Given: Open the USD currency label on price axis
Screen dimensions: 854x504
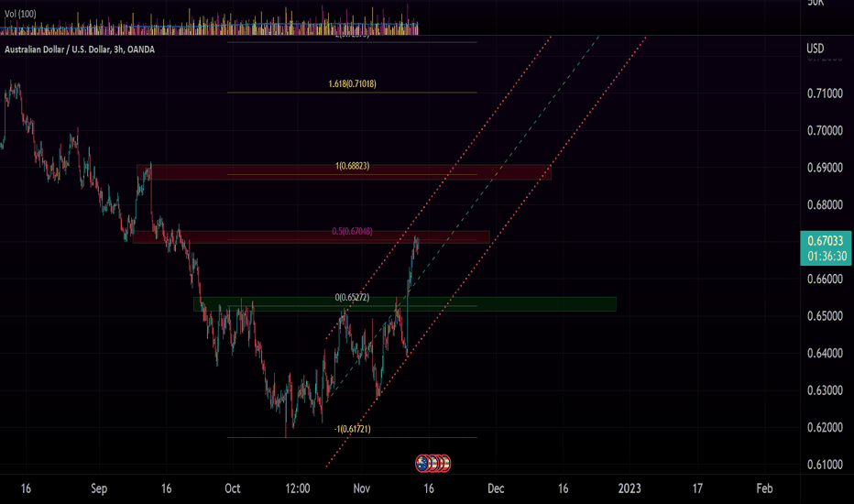Looking at the screenshot, I should 816,49.
